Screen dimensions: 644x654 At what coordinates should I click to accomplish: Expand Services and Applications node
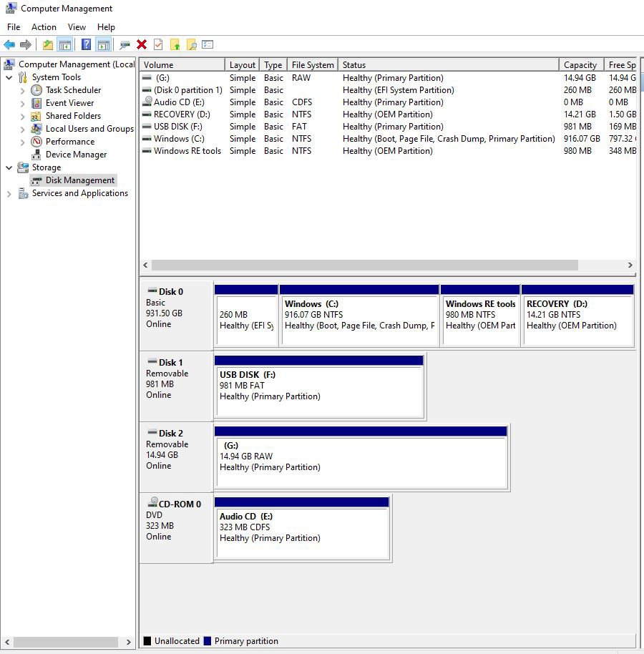pos(9,193)
